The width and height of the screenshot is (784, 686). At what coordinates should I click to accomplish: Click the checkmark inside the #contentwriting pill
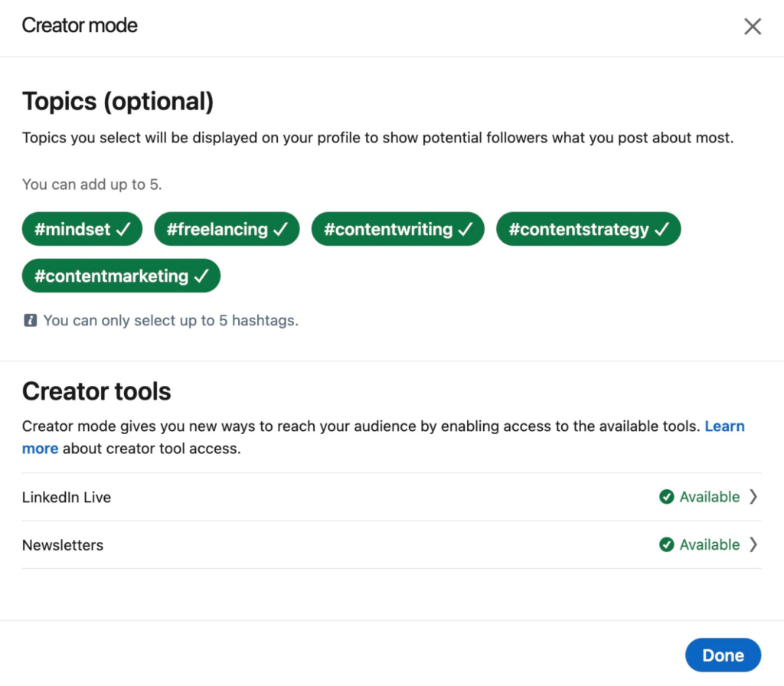[465, 228]
